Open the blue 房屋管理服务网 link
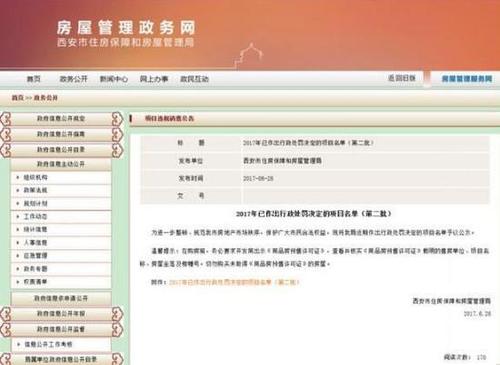Viewport: 500px width, 365px height. pos(467,79)
